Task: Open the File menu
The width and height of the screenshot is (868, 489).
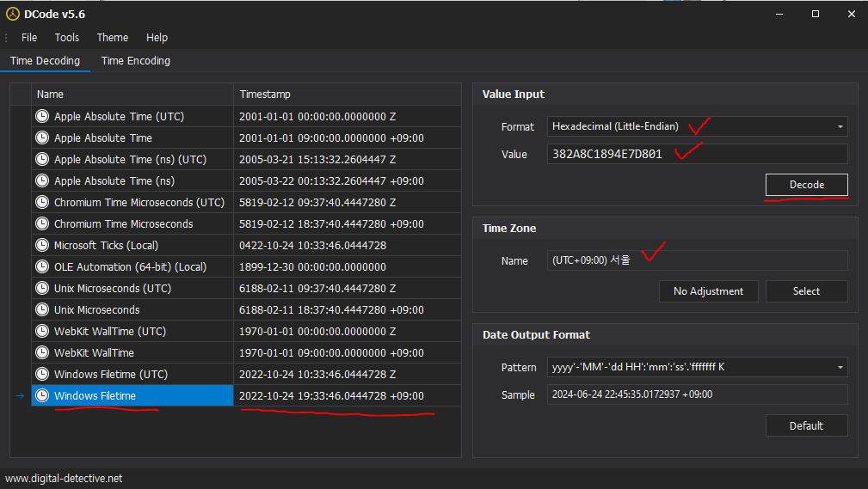Action: [x=29, y=38]
